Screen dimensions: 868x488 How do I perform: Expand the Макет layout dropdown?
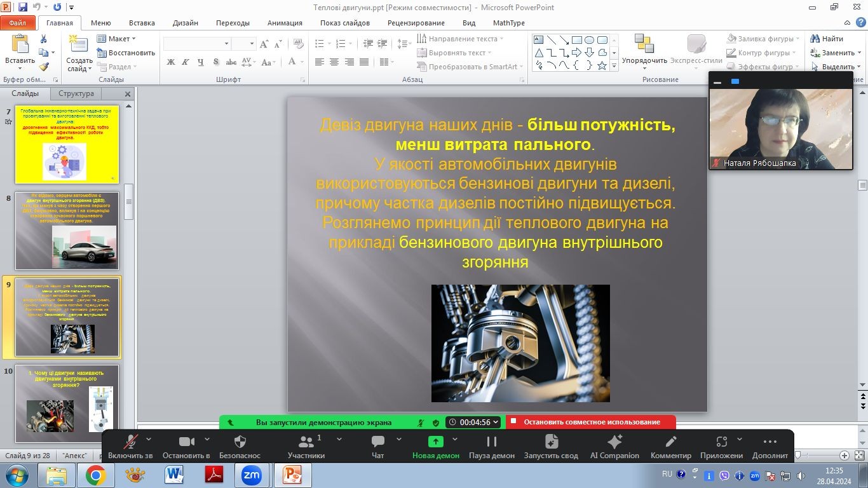118,39
